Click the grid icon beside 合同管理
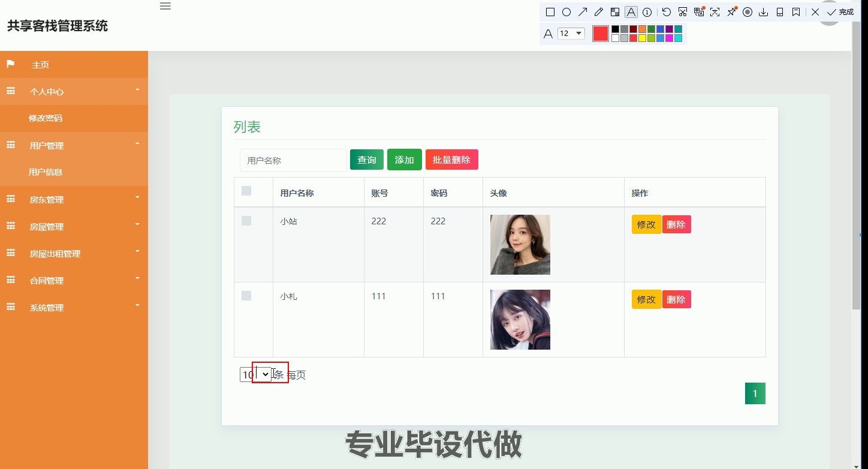The image size is (868, 469). click(10, 279)
